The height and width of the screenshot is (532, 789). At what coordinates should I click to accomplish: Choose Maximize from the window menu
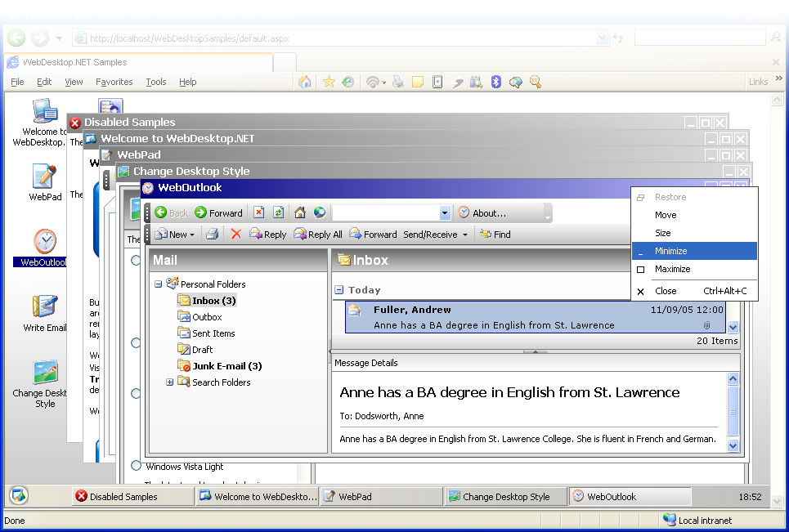click(x=672, y=269)
